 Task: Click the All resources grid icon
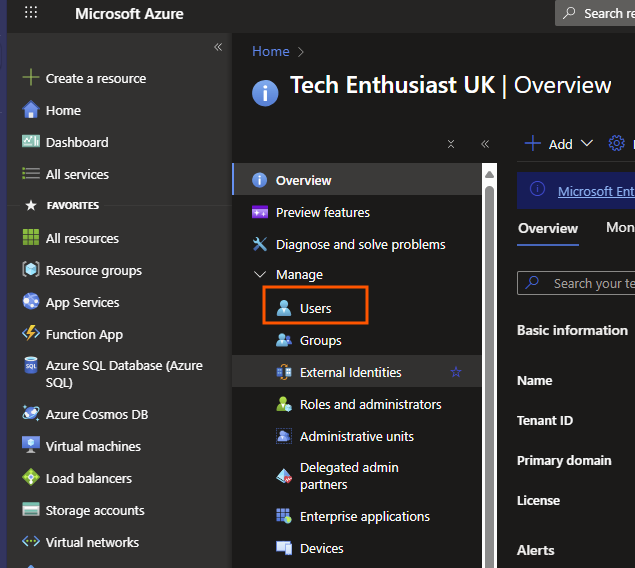coord(31,238)
